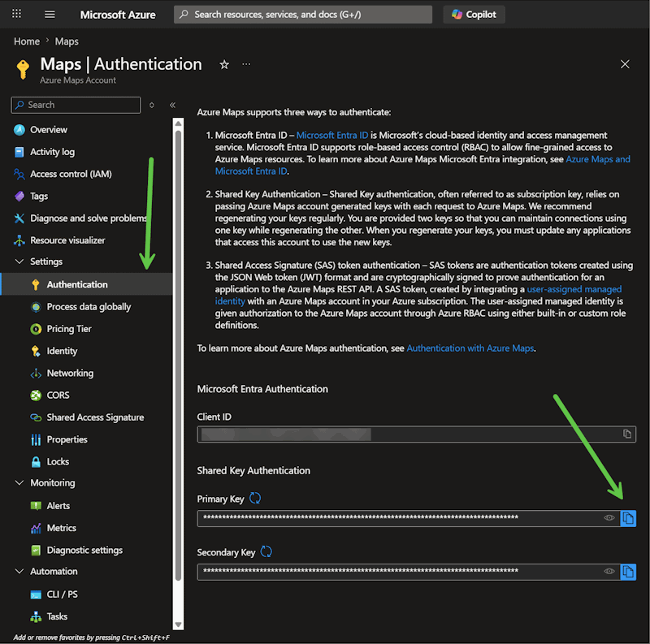The width and height of the screenshot is (650, 644).
Task: Open Diagnostic settings
Action: point(84,551)
